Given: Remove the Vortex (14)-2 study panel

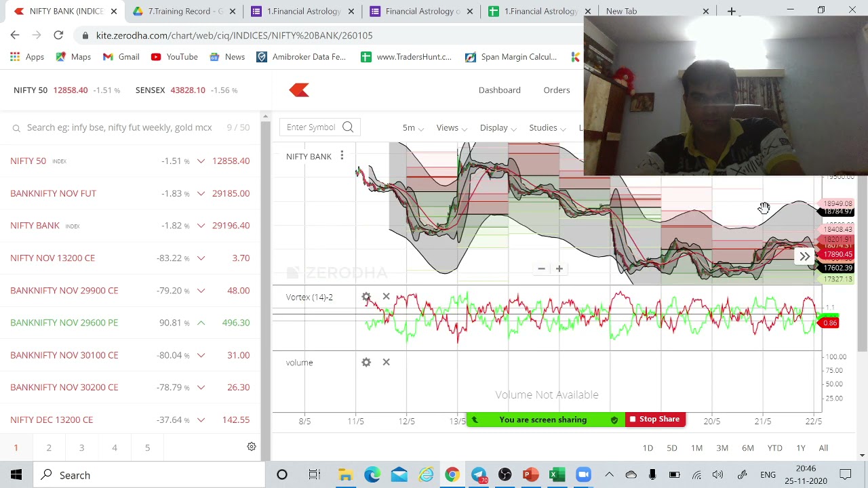Looking at the screenshot, I should (x=386, y=297).
